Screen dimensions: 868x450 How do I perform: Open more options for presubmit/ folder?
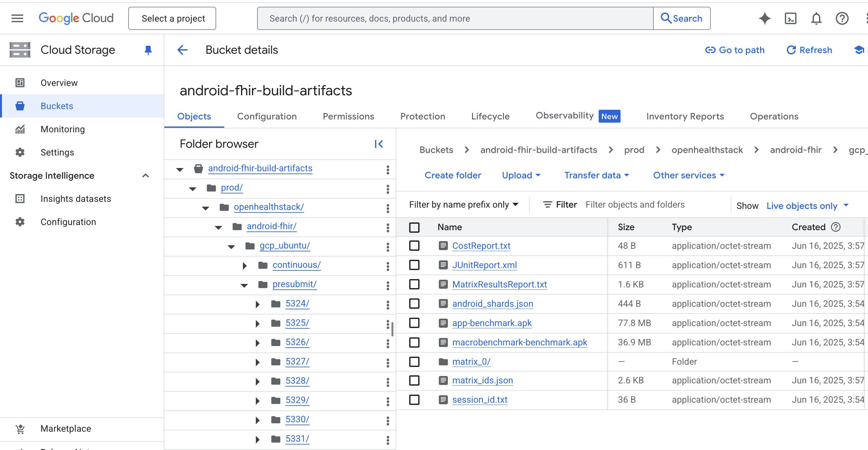[x=388, y=286]
